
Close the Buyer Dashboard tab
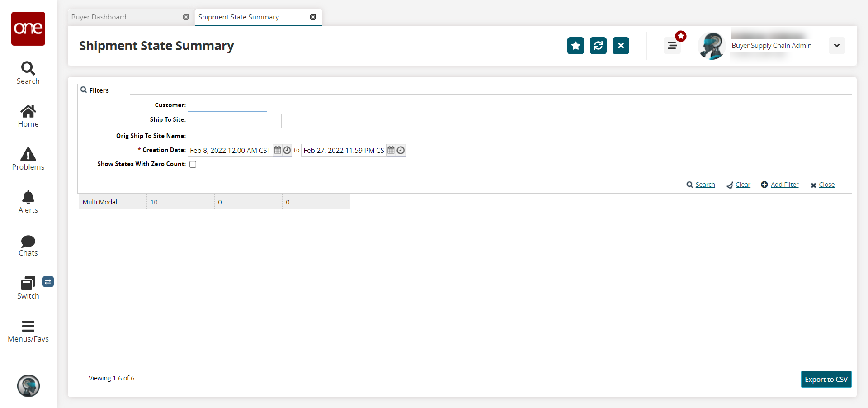pyautogui.click(x=186, y=17)
